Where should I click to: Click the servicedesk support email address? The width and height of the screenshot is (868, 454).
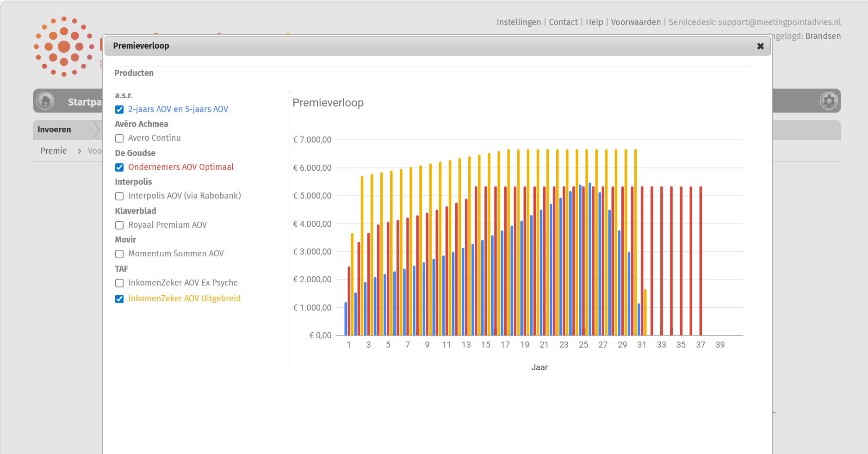click(779, 22)
